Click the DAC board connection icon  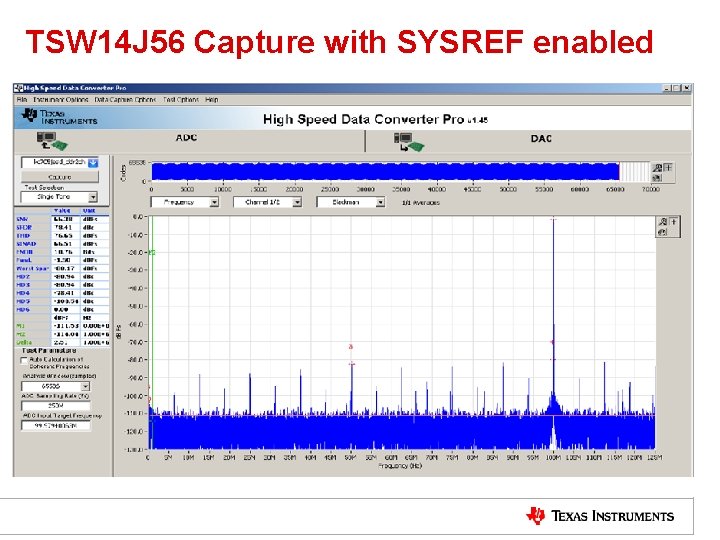[409, 142]
